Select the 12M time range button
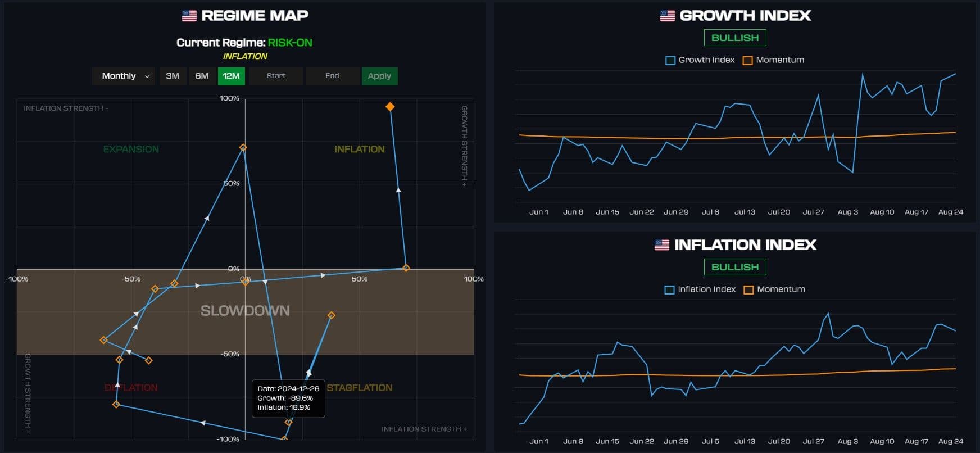This screenshot has width=980, height=453. 231,76
